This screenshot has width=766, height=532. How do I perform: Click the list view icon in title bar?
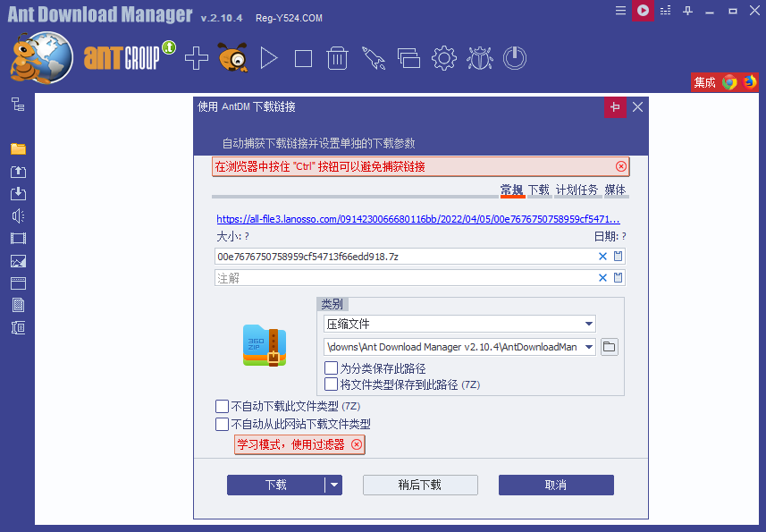coord(665,10)
